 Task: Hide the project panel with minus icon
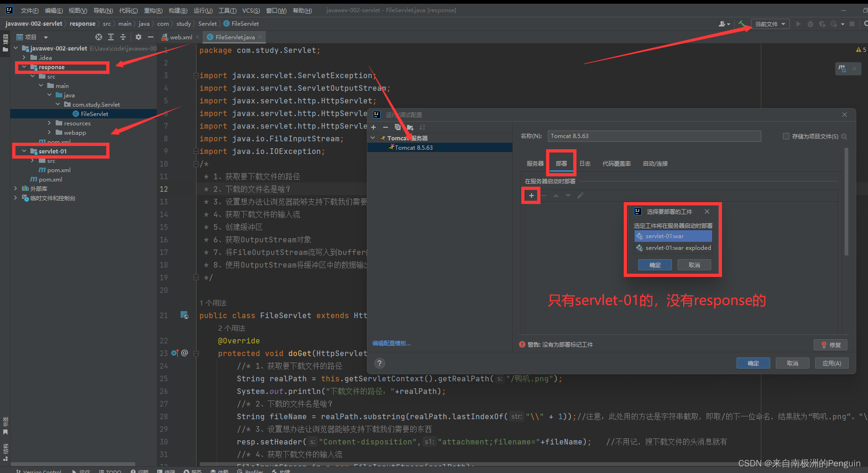click(150, 37)
